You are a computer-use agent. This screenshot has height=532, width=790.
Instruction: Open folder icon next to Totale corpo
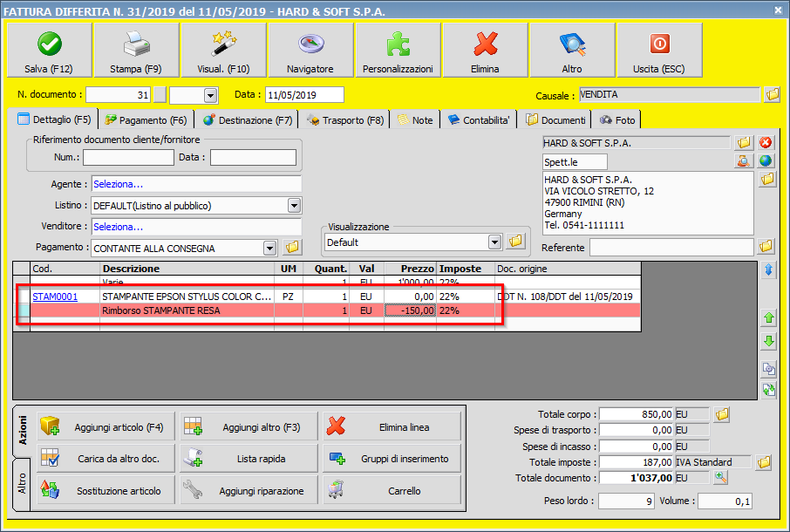click(722, 414)
